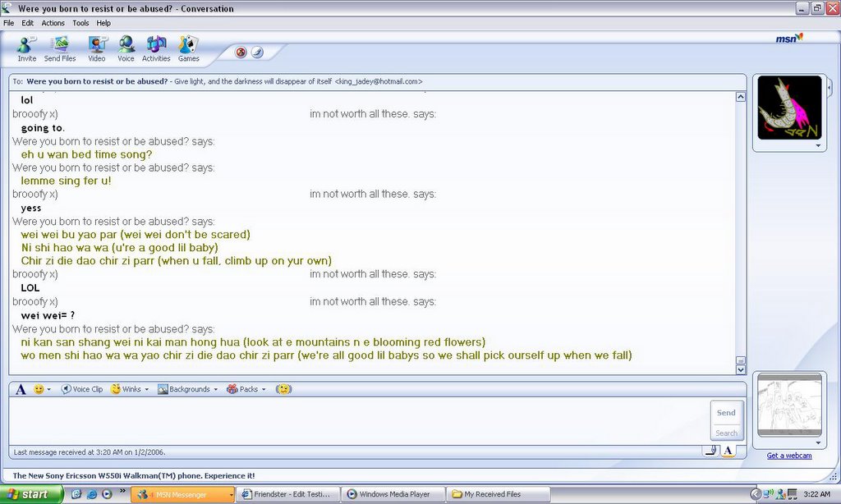
Task: Launch Internet Explorer from quick launch
Action: 92,494
